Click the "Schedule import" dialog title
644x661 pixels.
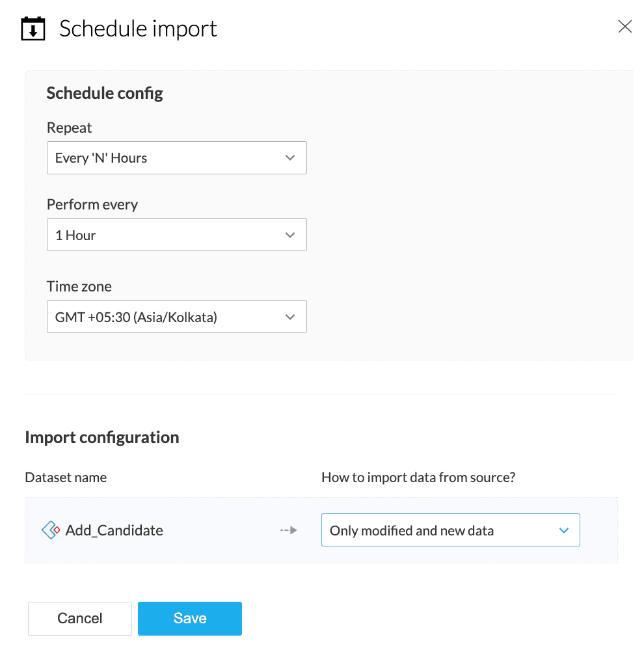[138, 29]
